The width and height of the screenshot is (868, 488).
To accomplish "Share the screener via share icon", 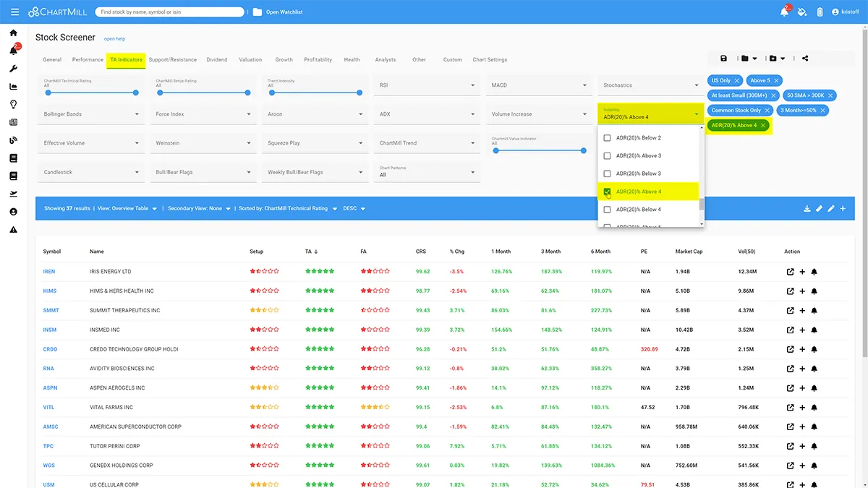I will coord(805,59).
